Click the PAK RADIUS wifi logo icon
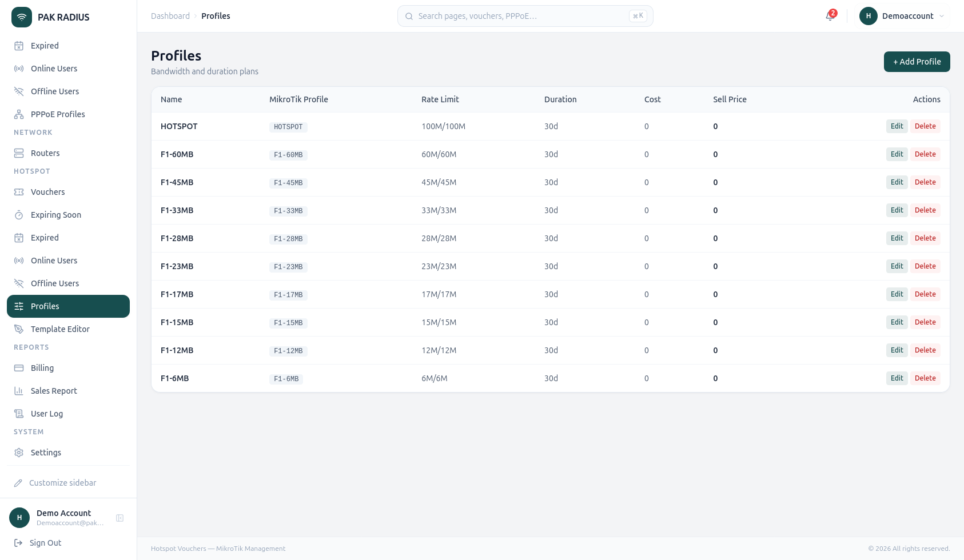The image size is (964, 560). (22, 17)
